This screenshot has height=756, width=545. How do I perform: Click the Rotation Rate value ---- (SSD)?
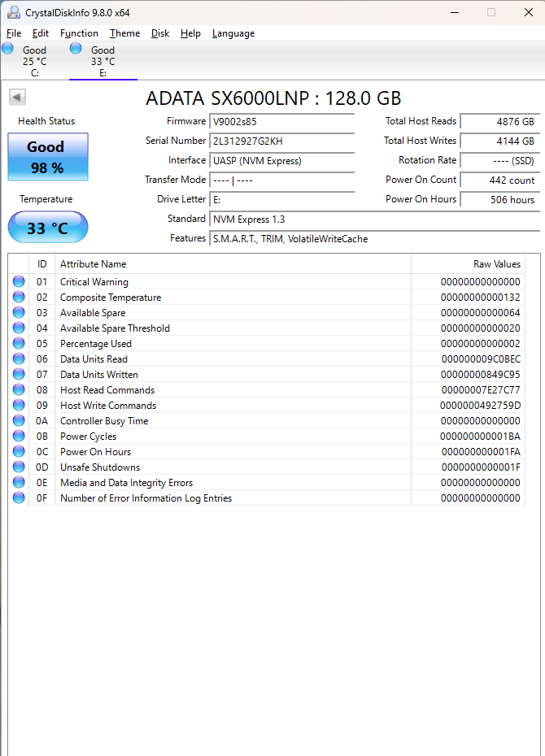[499, 161]
